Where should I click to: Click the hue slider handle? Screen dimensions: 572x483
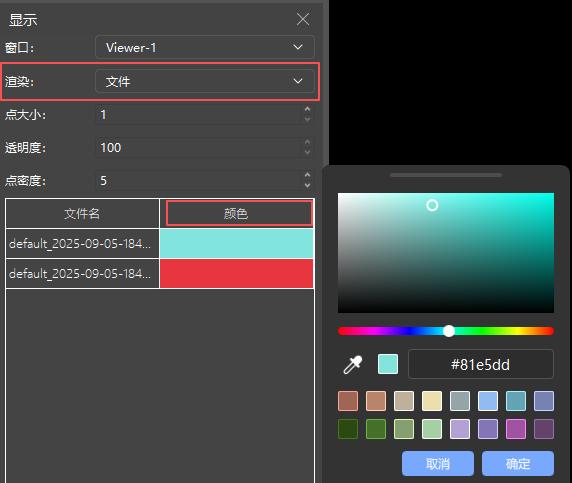(449, 331)
